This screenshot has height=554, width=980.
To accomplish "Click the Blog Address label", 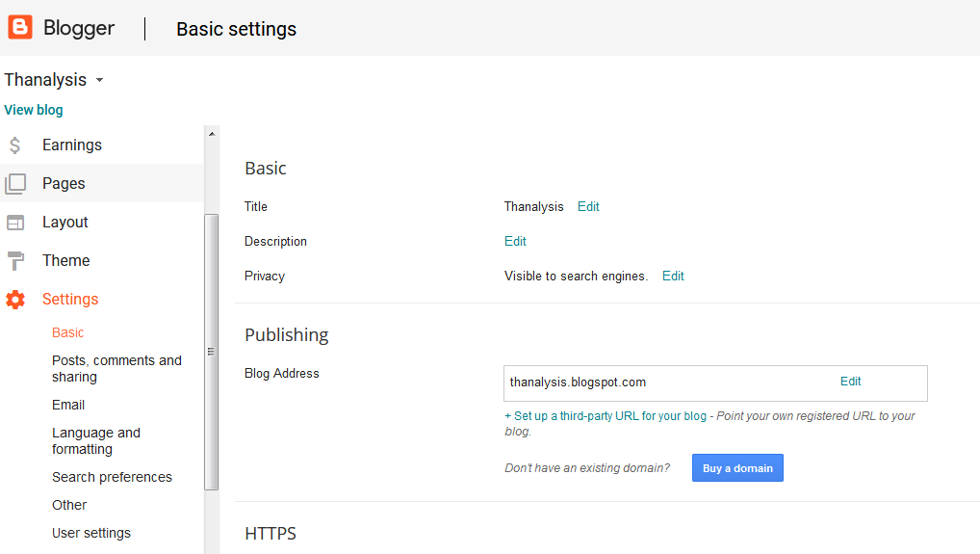I will pyautogui.click(x=282, y=373).
